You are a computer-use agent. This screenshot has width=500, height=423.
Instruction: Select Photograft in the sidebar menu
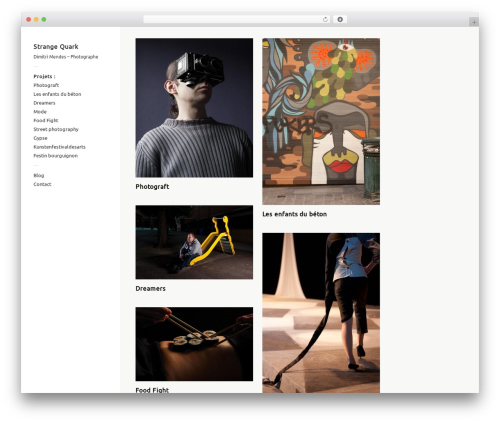(46, 85)
